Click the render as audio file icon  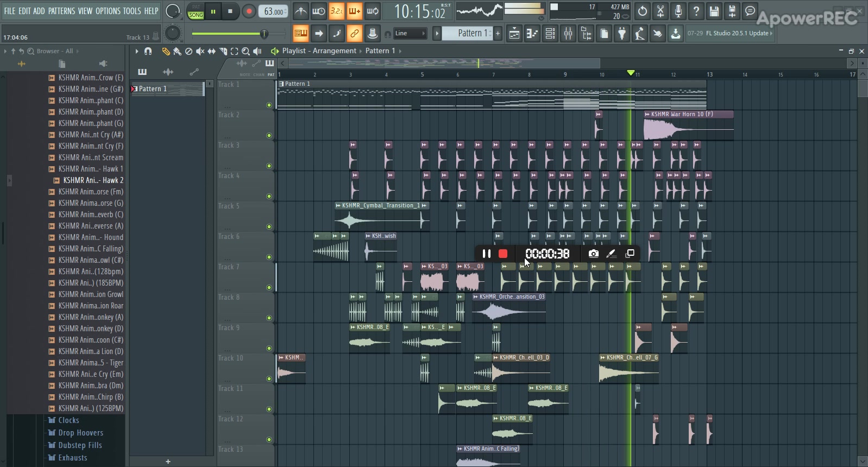tap(732, 11)
